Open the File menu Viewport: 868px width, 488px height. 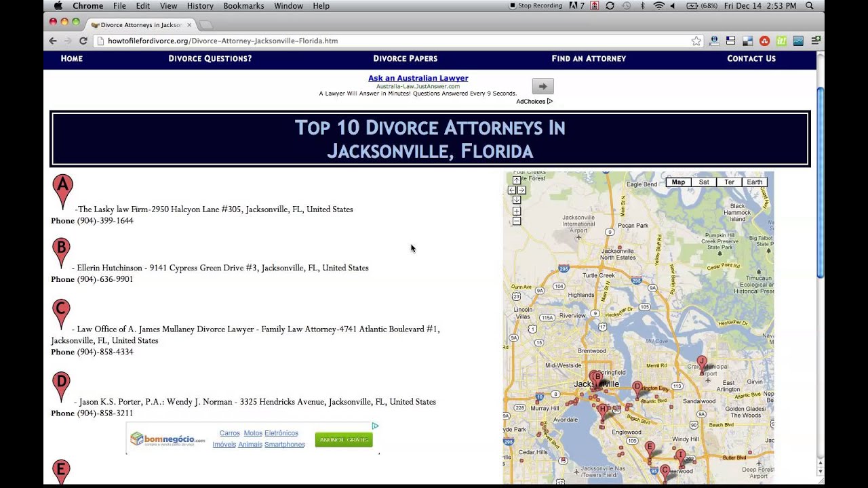click(x=119, y=5)
